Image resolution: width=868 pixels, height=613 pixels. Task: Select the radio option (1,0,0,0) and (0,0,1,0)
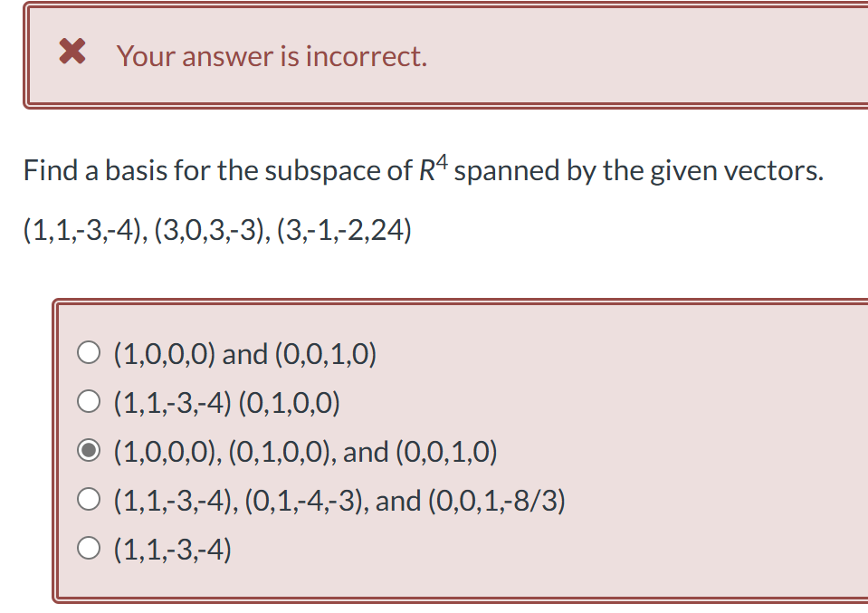click(x=244, y=354)
